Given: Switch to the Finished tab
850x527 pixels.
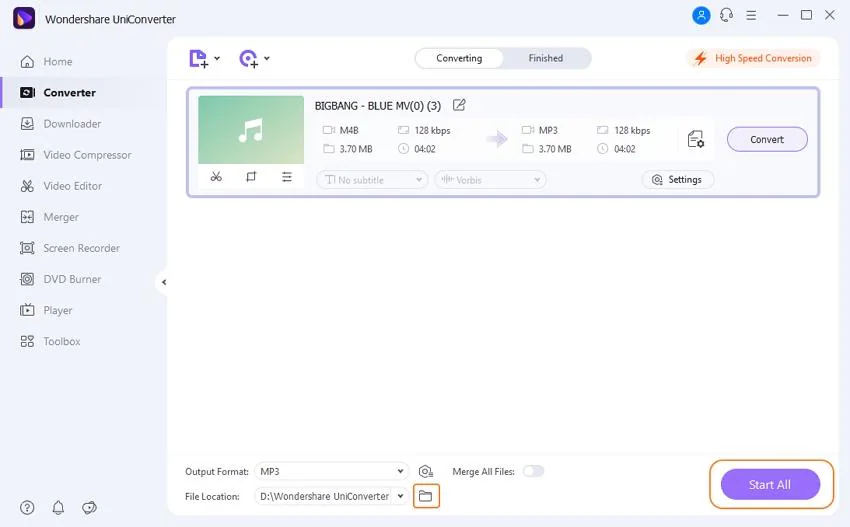Looking at the screenshot, I should pos(546,58).
